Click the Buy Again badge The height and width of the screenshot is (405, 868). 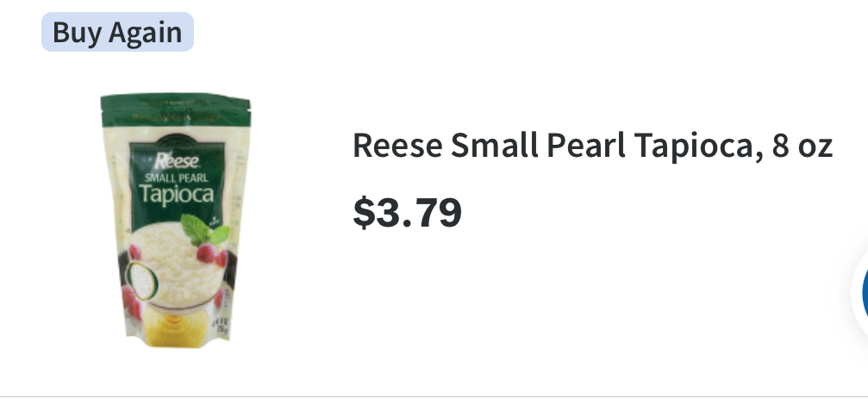pos(117,32)
